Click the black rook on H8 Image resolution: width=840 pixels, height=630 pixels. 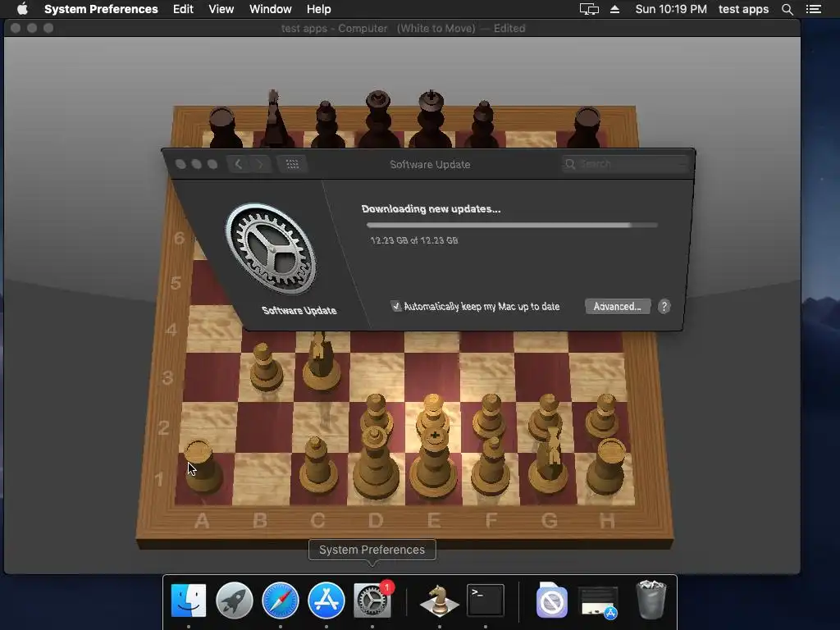(x=586, y=127)
